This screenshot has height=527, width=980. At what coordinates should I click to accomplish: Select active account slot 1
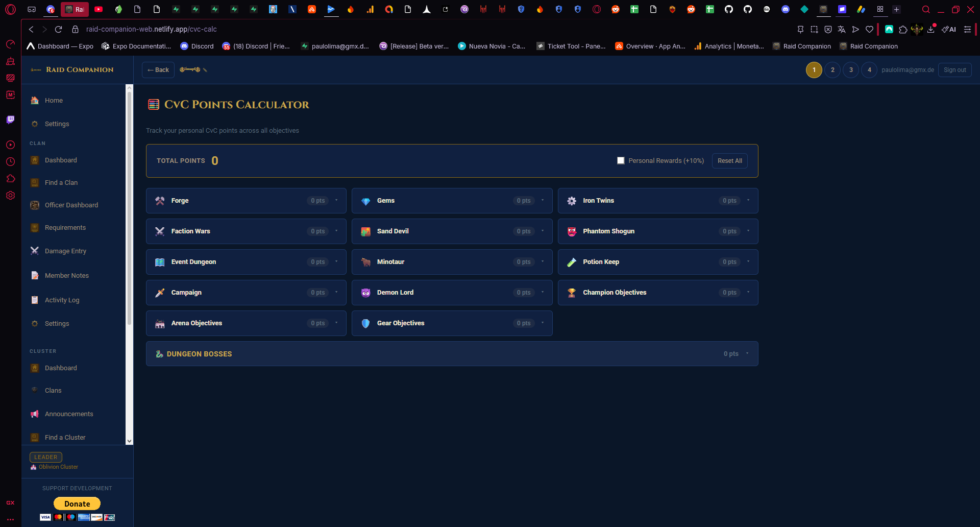814,70
